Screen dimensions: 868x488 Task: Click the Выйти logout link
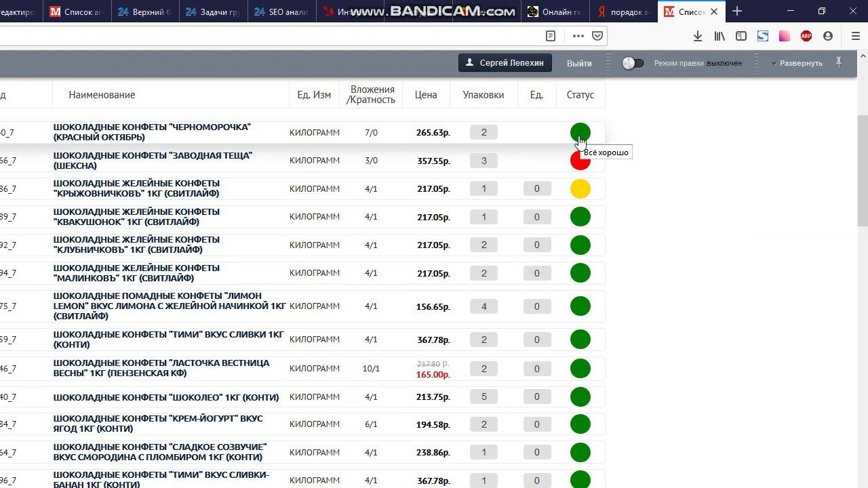(x=579, y=63)
